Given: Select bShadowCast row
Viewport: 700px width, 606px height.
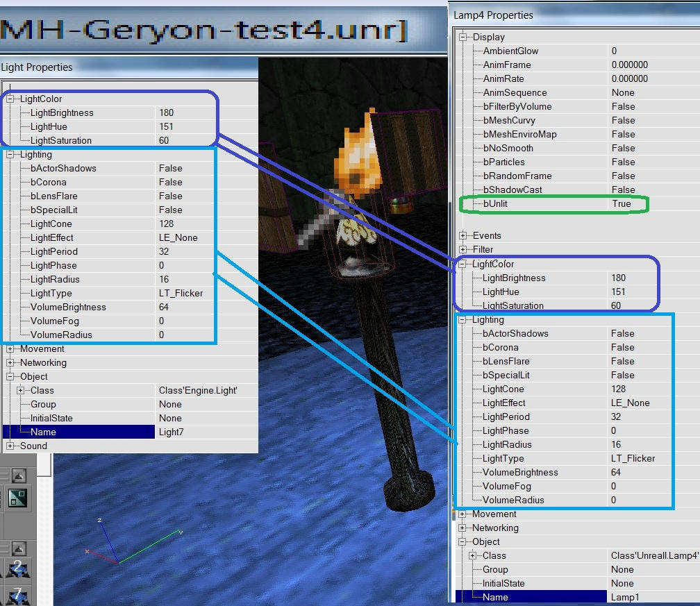Looking at the screenshot, I should point(581,190).
